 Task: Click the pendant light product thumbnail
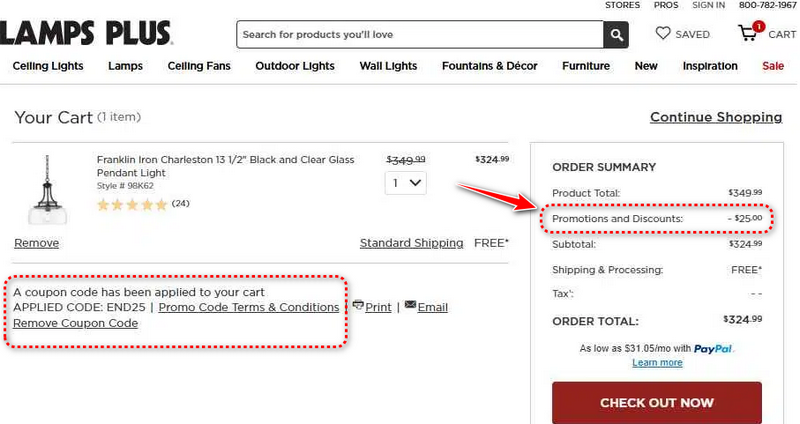point(46,190)
